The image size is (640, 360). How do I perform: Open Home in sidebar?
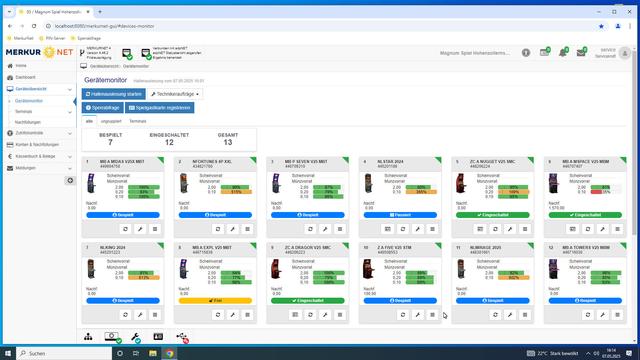[x=21, y=66]
